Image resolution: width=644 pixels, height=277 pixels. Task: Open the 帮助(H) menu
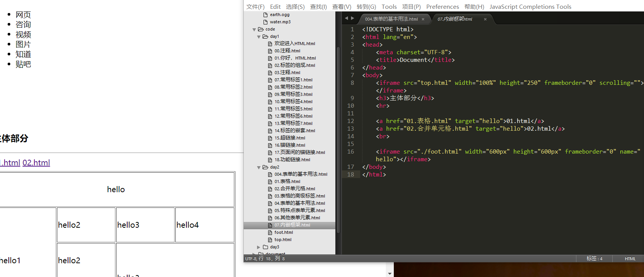coord(474,6)
